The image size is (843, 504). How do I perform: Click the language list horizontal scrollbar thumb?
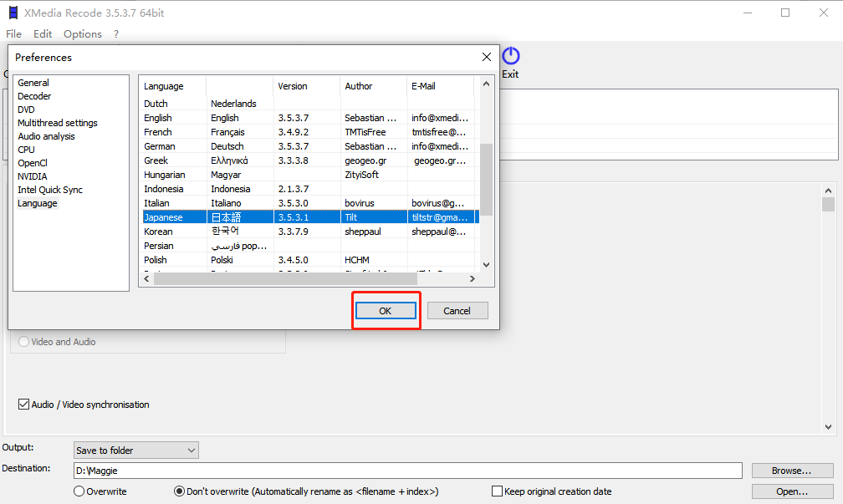(x=285, y=279)
